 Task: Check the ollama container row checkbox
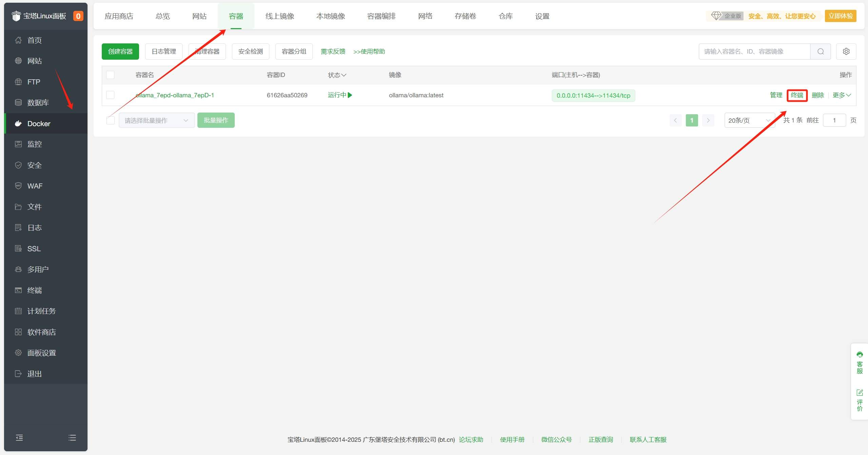110,95
